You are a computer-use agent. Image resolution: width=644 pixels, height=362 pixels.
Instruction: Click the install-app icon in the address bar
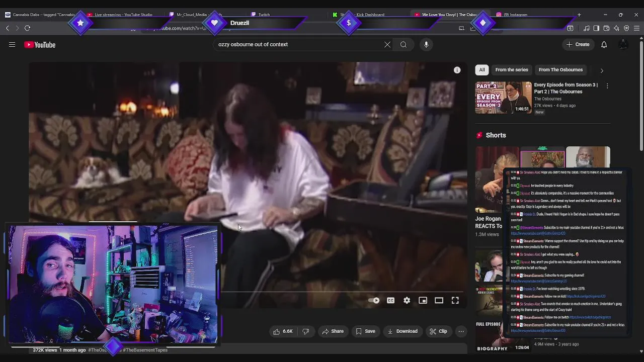pyautogui.click(x=461, y=28)
